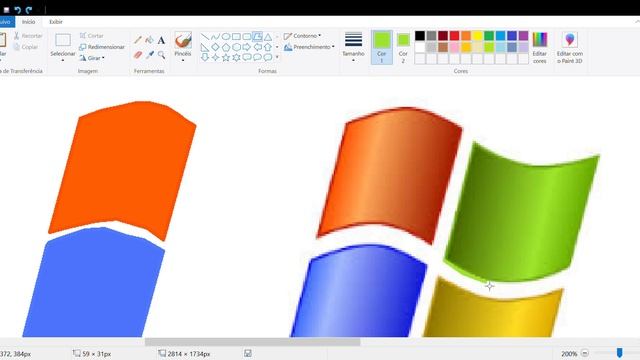Click the Recortar cut button
Image resolution: width=640 pixels, height=360 pixels.
28,36
